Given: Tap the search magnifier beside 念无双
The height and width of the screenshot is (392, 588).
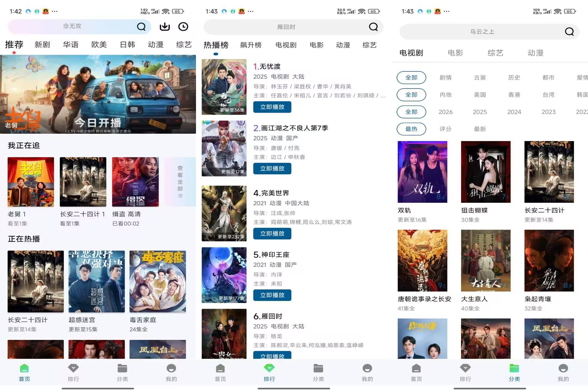Looking at the screenshot, I should pyautogui.click(x=141, y=27).
